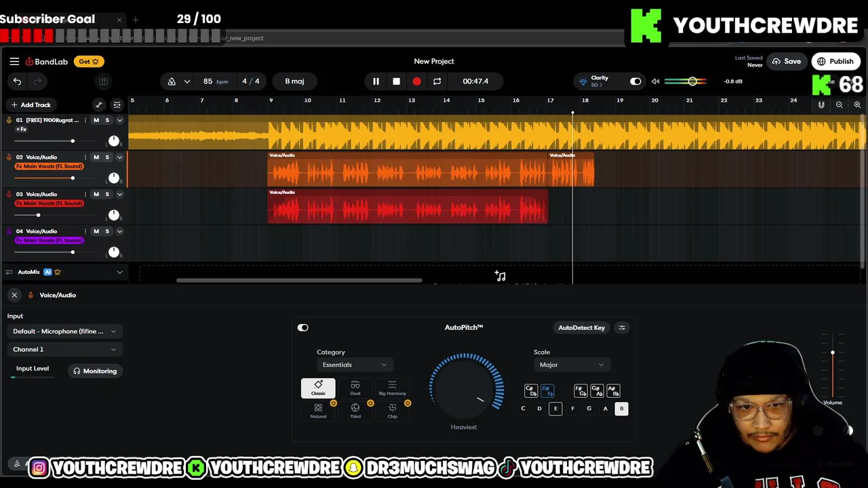Open AutoPitch advanced settings sliders icon

622,327
